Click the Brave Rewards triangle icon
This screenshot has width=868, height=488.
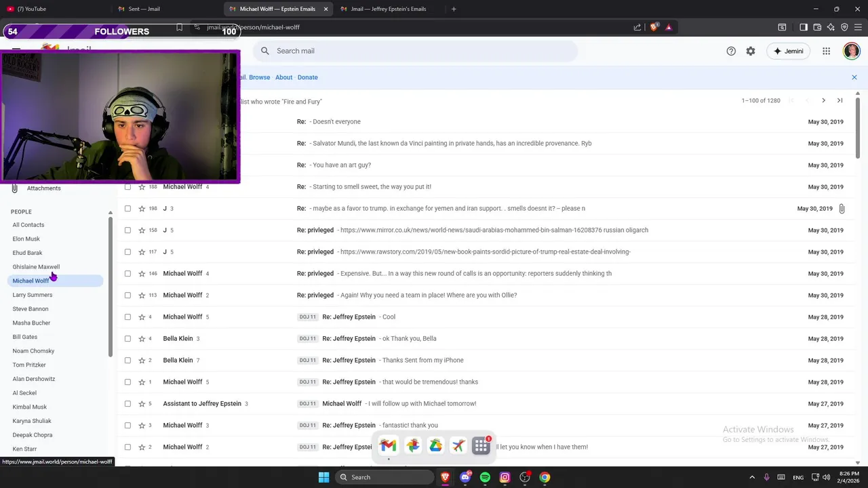[x=669, y=27]
